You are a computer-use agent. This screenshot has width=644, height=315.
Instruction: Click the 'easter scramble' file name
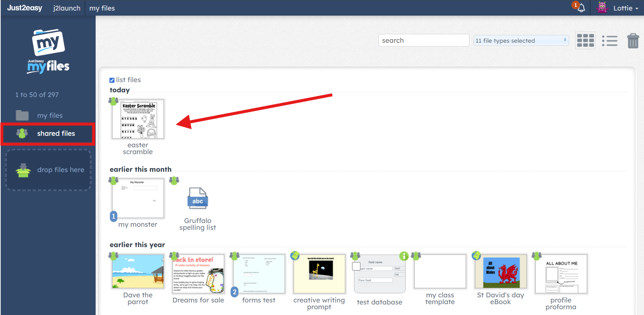click(138, 148)
